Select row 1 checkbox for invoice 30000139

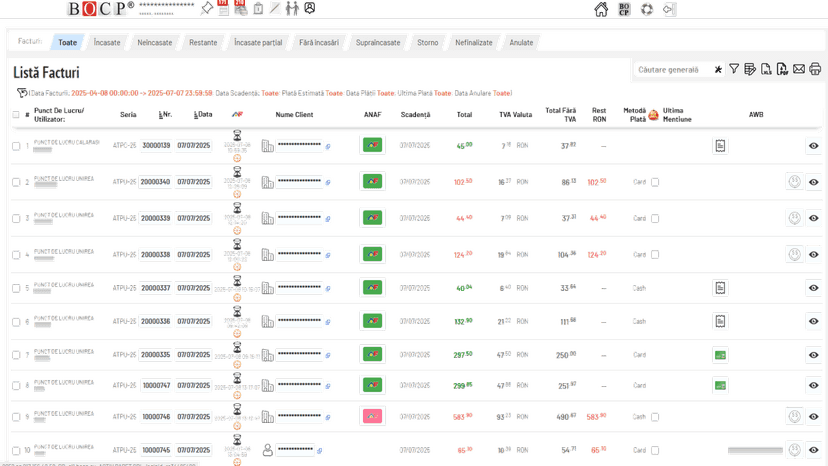[x=16, y=146]
